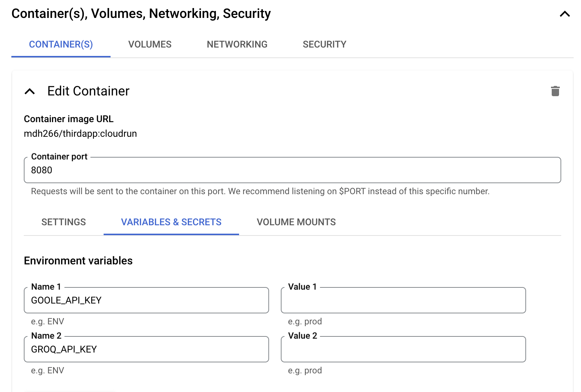Viewport: 581px width, 392px height.
Task: Click the Edit Container heading
Action: pos(89,91)
